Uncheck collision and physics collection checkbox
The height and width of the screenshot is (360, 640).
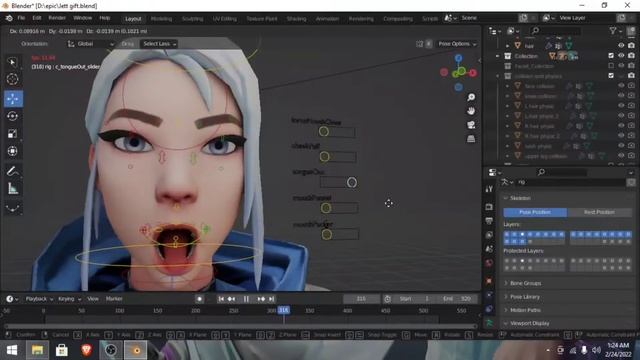click(x=611, y=76)
